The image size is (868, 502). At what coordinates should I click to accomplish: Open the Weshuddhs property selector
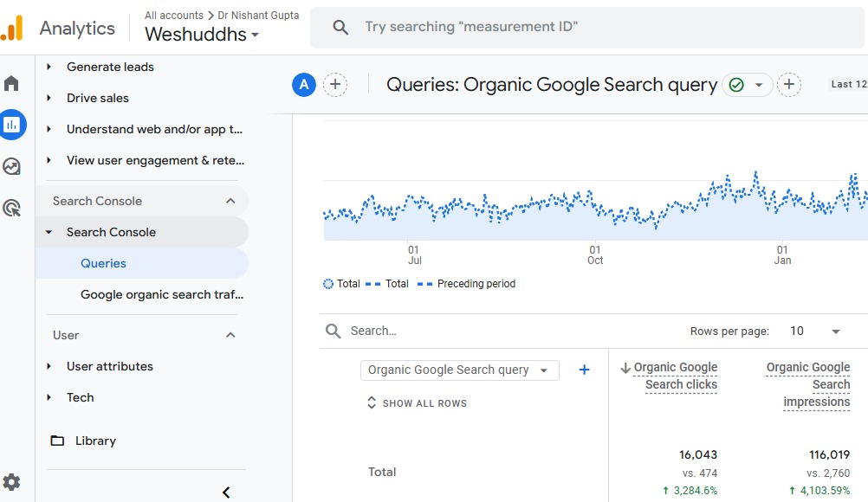[202, 35]
